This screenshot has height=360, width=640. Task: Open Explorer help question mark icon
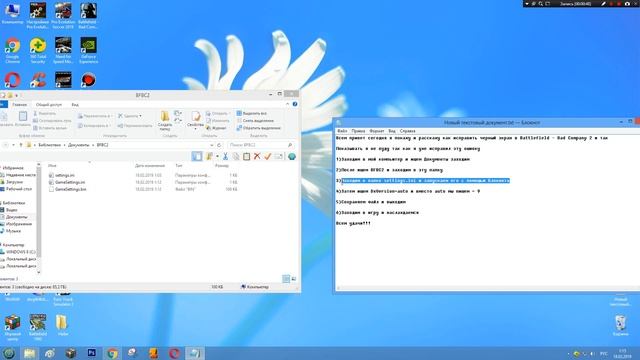click(295, 104)
